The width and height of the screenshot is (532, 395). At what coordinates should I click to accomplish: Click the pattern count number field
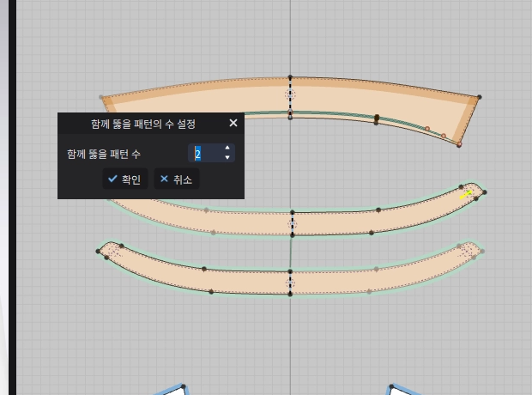(206, 154)
